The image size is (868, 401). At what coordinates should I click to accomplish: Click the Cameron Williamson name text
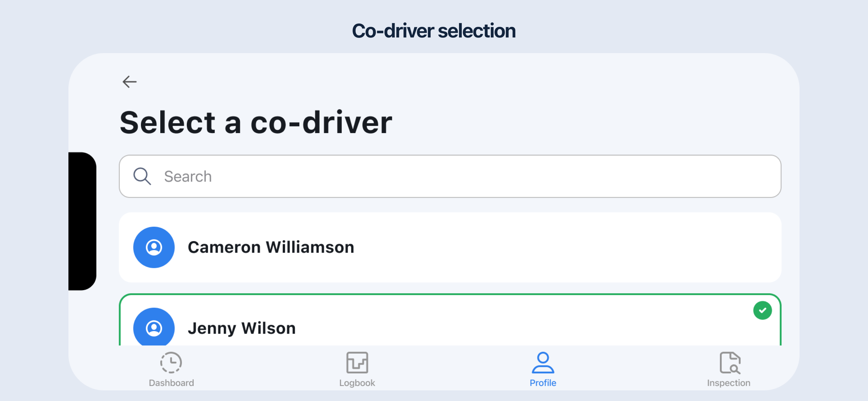point(271,247)
